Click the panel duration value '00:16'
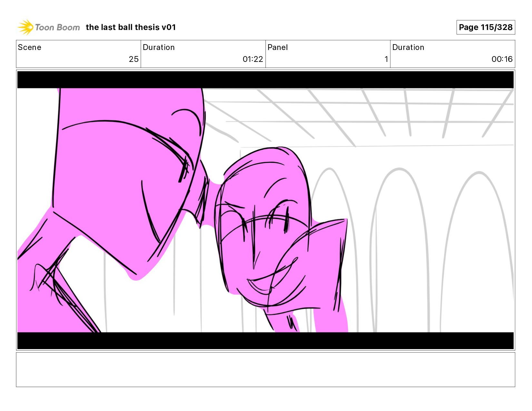532x411 pixels. pos(502,59)
